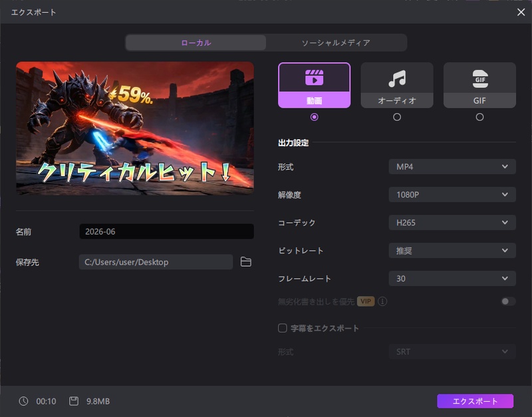Select the 動画 video export card
The height and width of the screenshot is (417, 532).
(x=314, y=85)
